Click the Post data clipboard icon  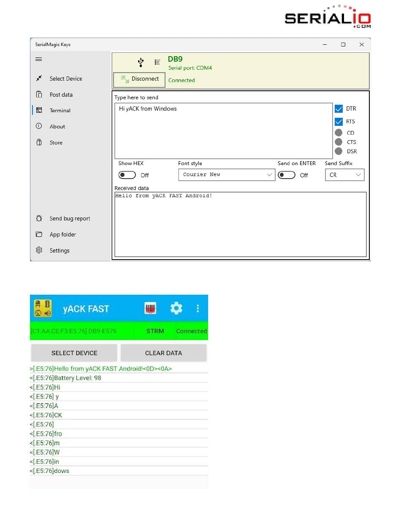[x=39, y=94]
